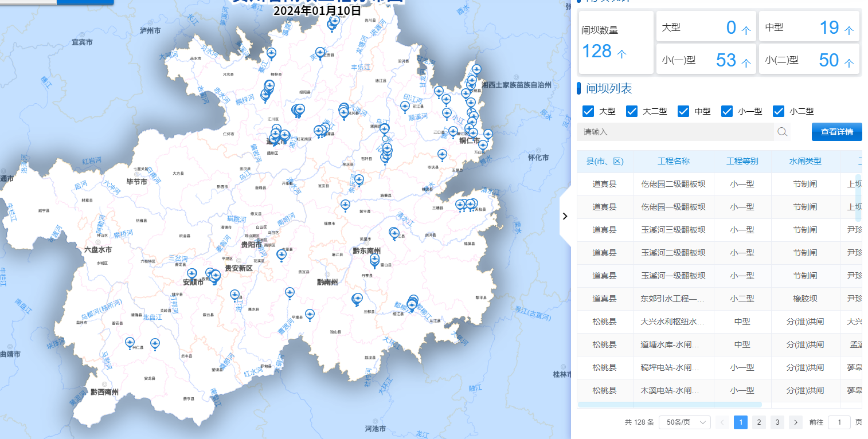Go to next page with right arrow
This screenshot has height=439, width=868.
click(795, 422)
